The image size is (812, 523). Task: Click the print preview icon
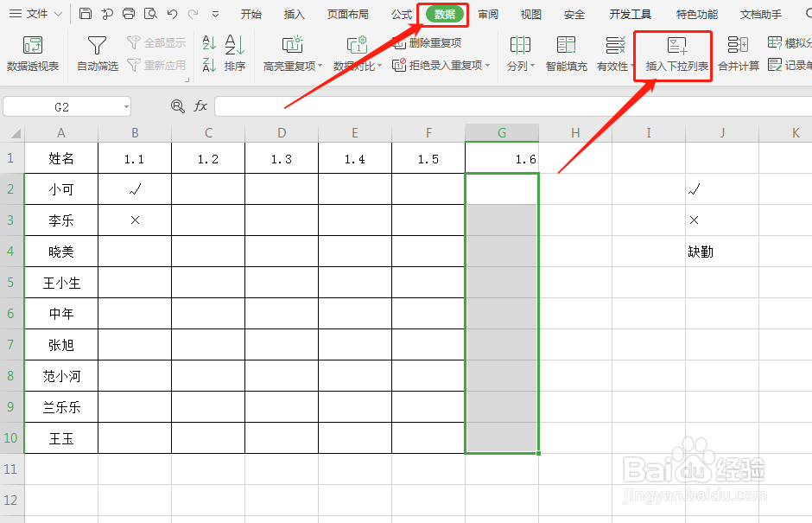[x=150, y=14]
